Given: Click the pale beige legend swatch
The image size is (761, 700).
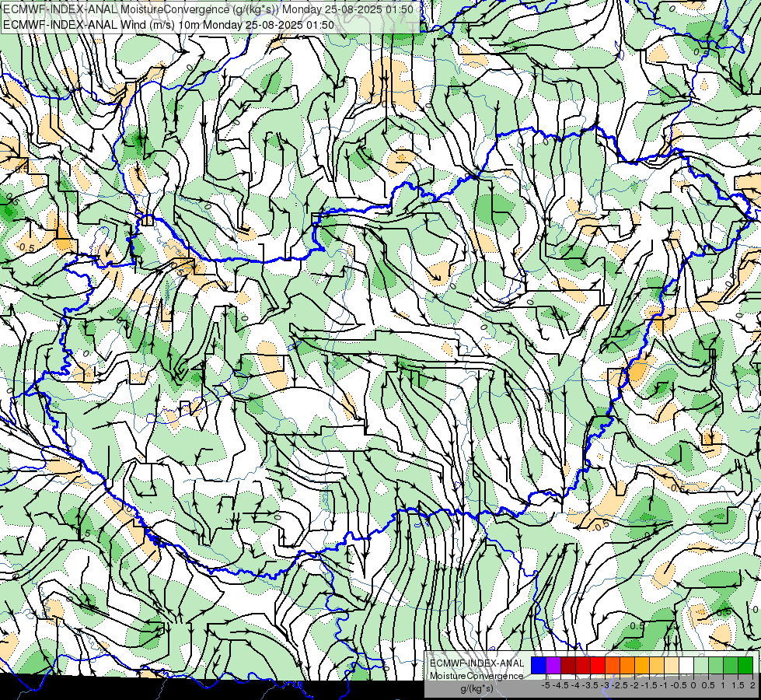Looking at the screenshot, I should tap(672, 665).
